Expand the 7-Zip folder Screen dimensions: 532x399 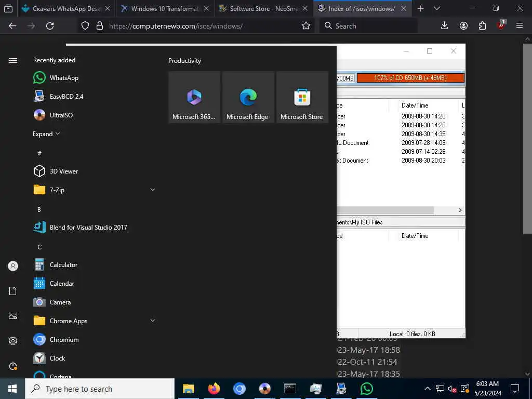pos(153,190)
